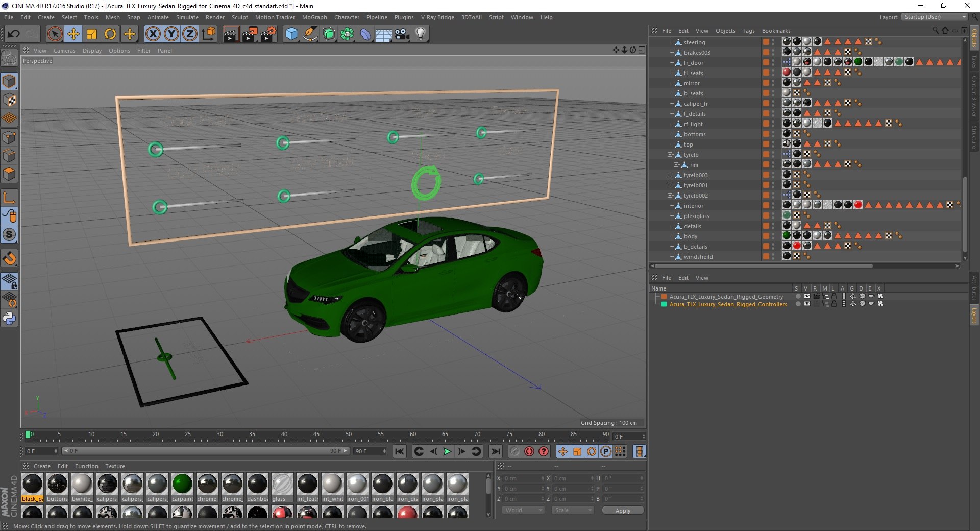This screenshot has width=980, height=531.
Task: Open material manager Function menu
Action: coord(87,466)
